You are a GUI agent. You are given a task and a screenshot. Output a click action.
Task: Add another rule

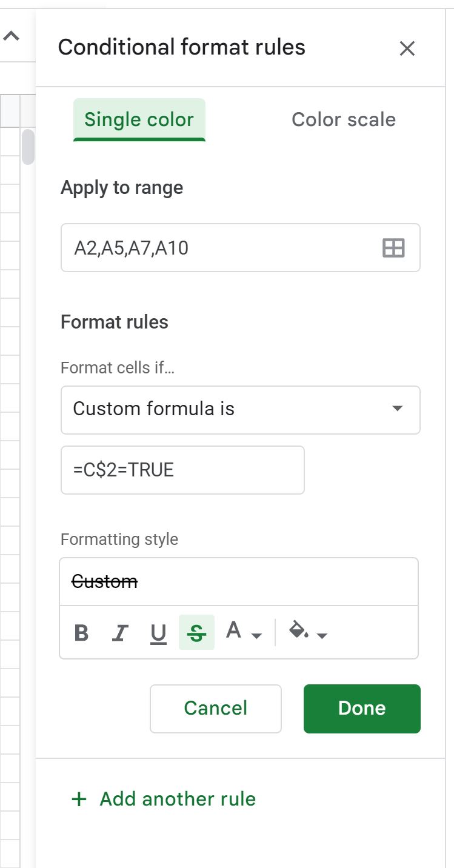(163, 799)
